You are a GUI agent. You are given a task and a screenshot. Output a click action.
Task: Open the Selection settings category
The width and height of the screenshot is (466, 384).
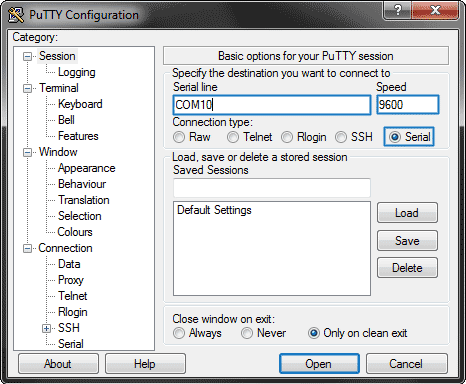click(79, 216)
